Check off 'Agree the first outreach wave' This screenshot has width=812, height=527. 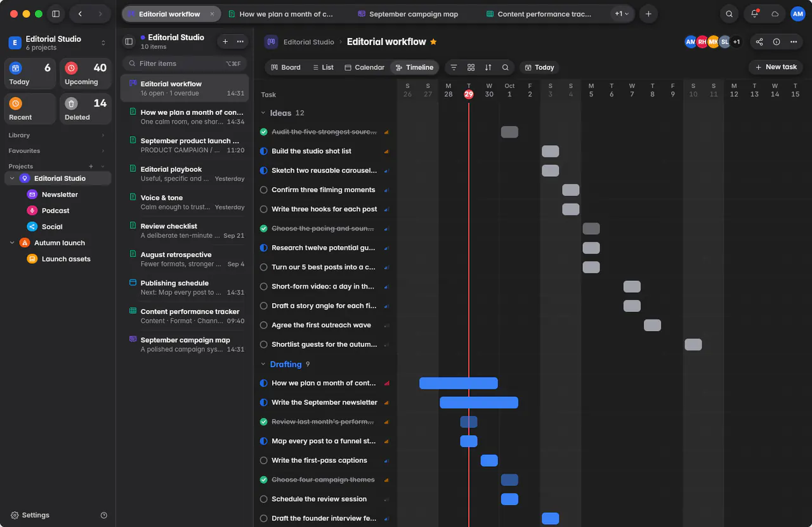coord(264,325)
